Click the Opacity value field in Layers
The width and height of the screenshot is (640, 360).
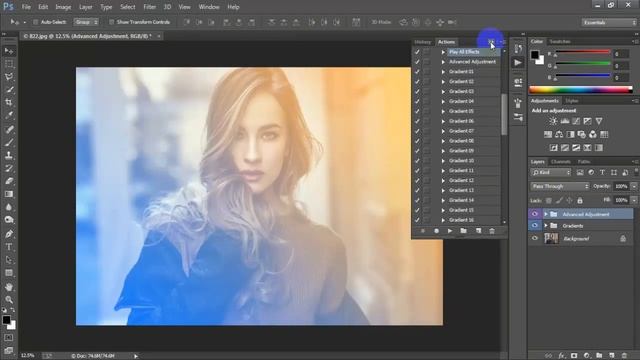(x=621, y=186)
